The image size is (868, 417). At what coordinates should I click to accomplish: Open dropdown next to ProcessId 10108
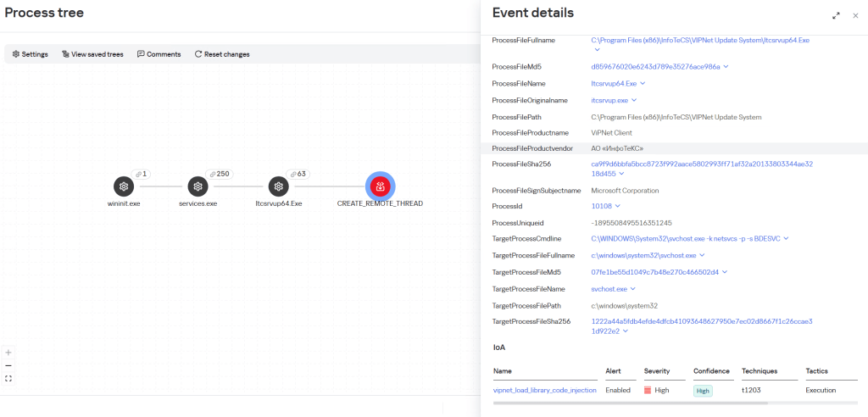(x=618, y=205)
